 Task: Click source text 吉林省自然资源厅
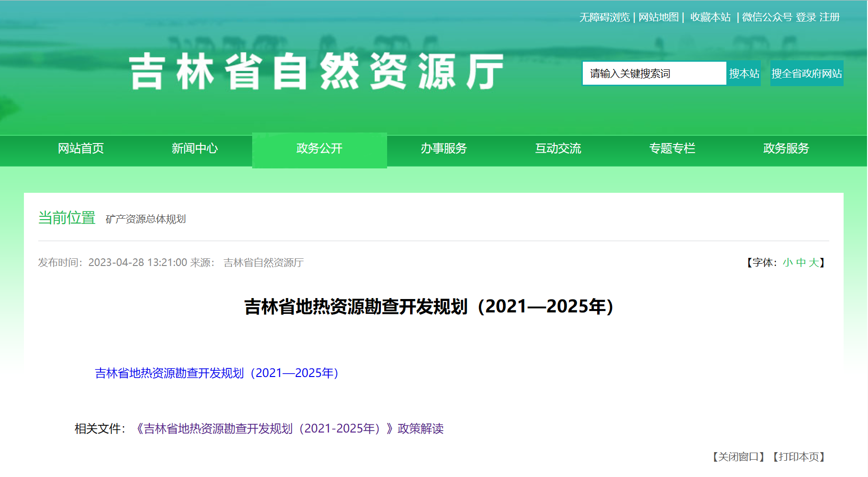(264, 263)
